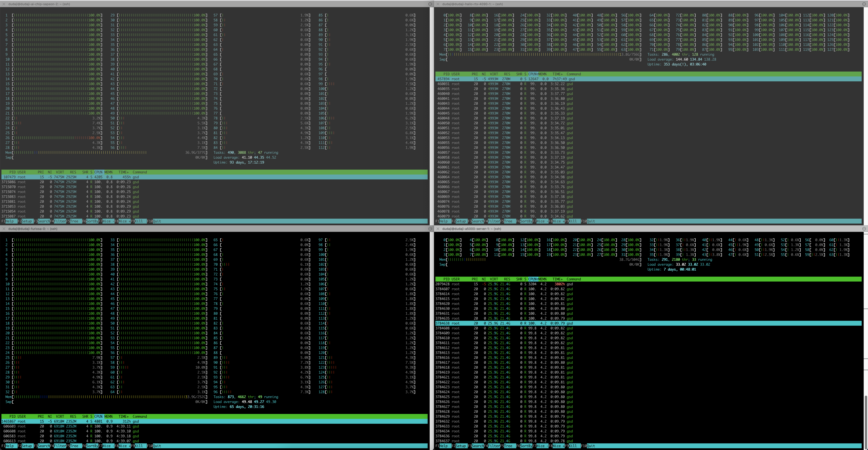868x450 pixels.
Task: Click the Uptime '93 days, 17:12:19' text
Action: click(247, 162)
